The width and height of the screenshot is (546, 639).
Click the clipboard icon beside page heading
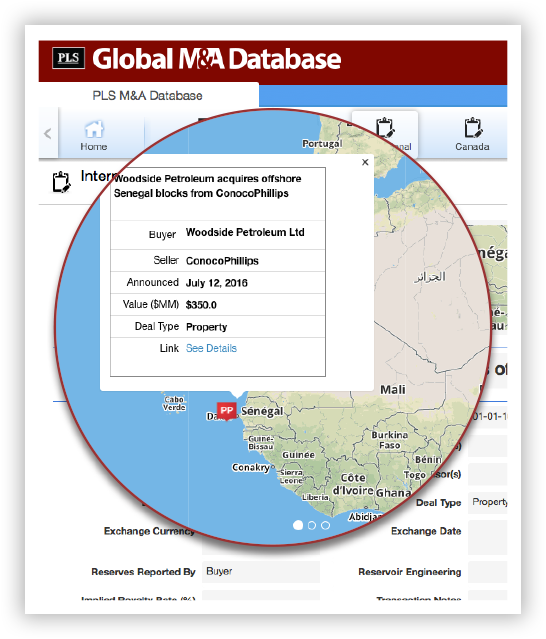tap(62, 182)
